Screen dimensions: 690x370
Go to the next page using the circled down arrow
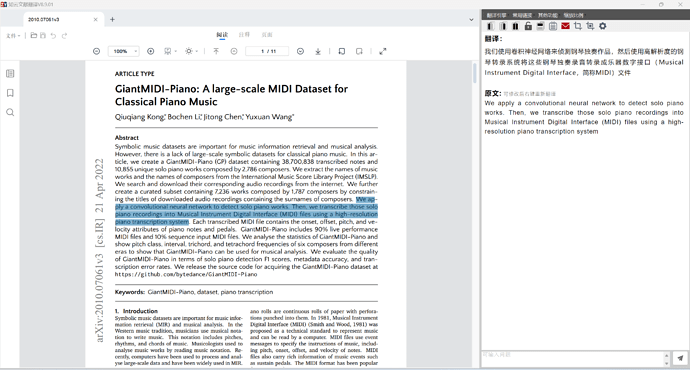point(300,51)
